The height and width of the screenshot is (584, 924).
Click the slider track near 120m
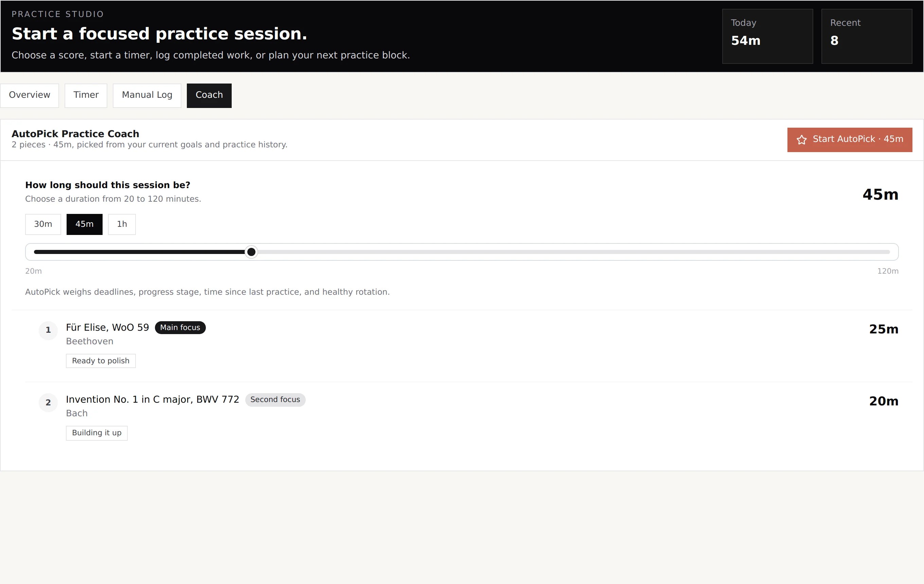pos(883,252)
